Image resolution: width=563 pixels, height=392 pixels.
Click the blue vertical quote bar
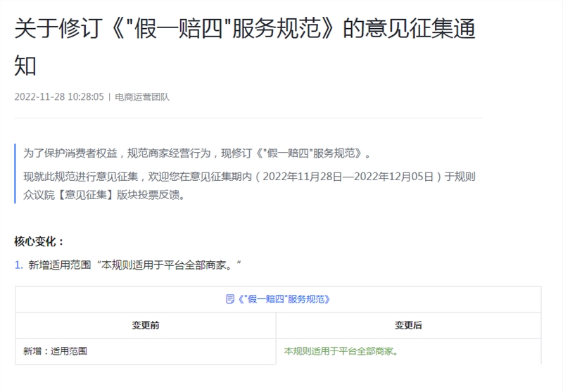(15, 173)
